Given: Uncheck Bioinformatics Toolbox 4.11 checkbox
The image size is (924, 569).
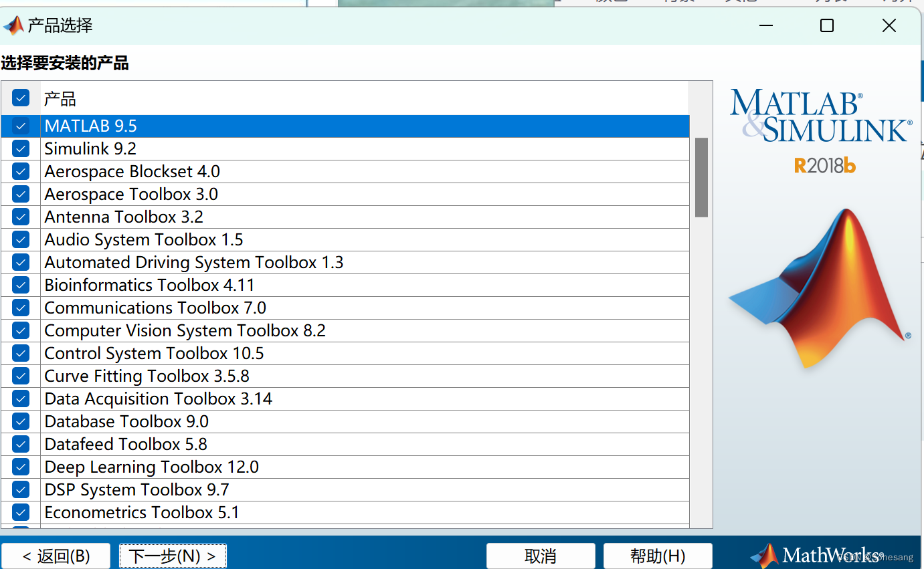Looking at the screenshot, I should tap(21, 285).
